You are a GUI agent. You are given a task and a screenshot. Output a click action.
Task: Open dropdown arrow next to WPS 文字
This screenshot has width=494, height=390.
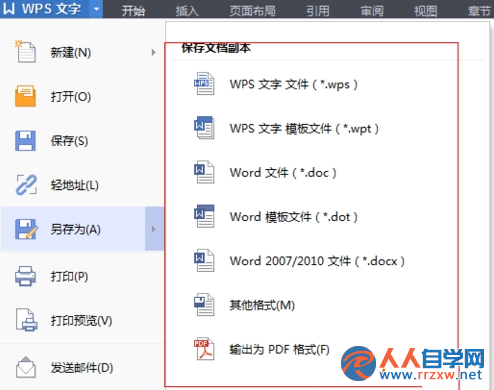coord(96,9)
